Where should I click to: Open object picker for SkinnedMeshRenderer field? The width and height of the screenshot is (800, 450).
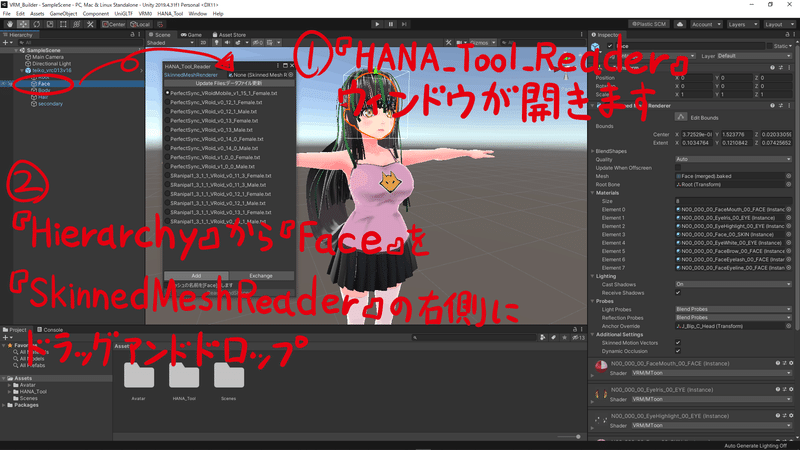click(x=291, y=75)
